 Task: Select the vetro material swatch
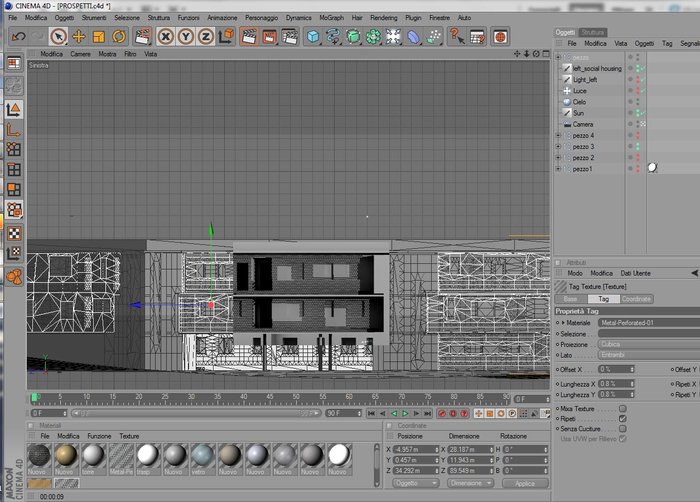[202, 459]
